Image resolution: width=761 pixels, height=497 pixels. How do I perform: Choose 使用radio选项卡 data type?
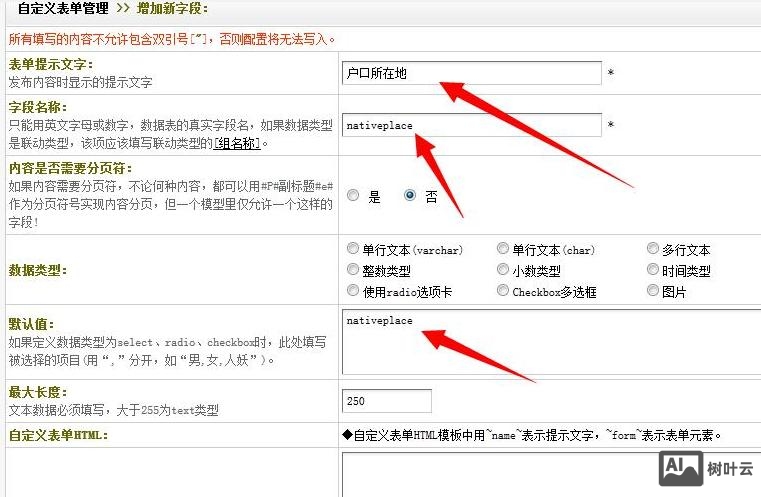point(353,290)
